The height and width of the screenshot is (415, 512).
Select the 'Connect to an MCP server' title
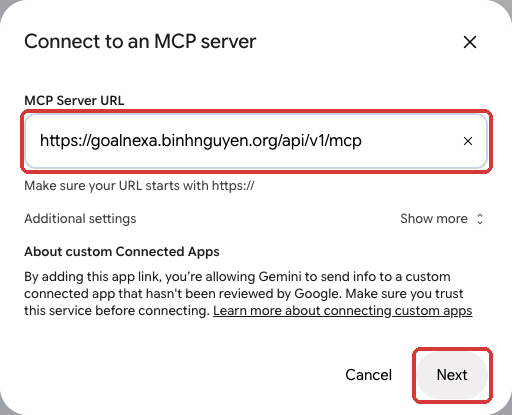140,42
